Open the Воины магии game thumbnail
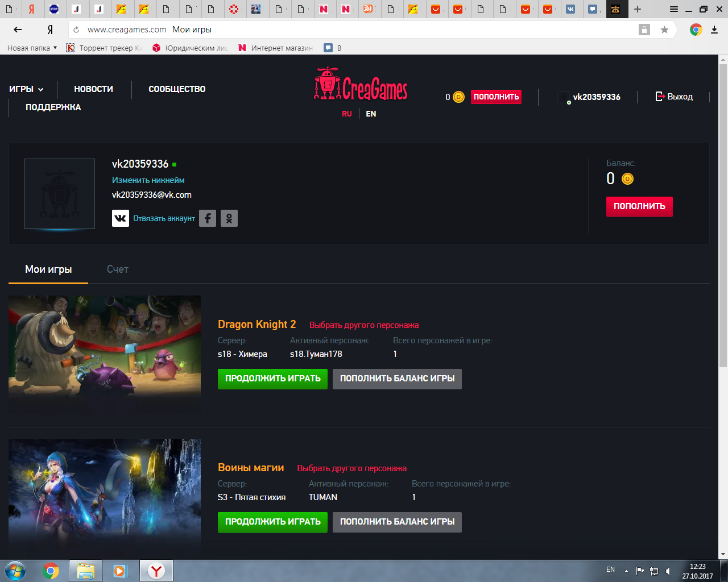728x582 pixels. [105, 493]
